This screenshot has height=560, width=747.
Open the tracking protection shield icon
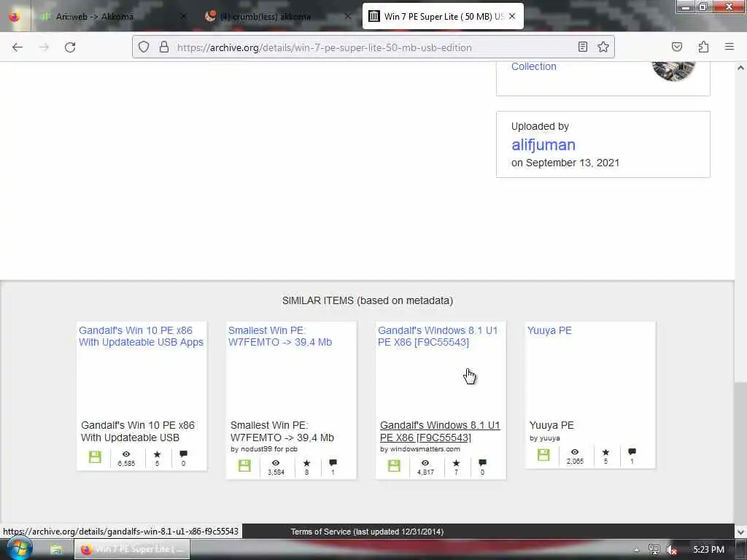pyautogui.click(x=144, y=47)
